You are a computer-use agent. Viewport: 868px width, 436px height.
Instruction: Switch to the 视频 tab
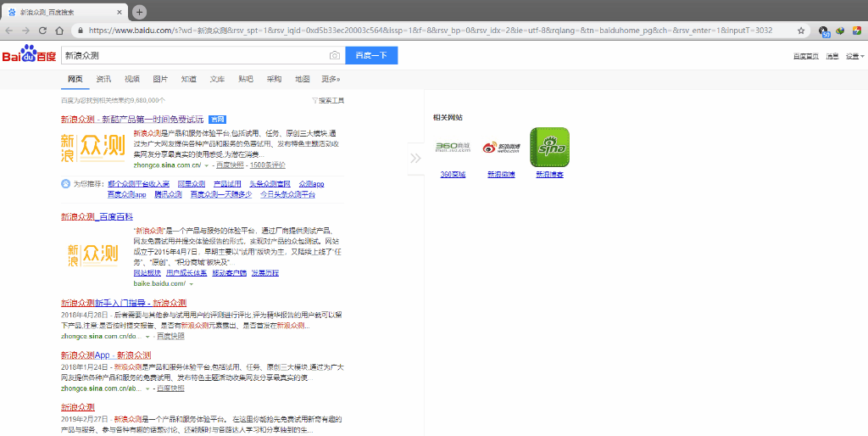coord(131,79)
